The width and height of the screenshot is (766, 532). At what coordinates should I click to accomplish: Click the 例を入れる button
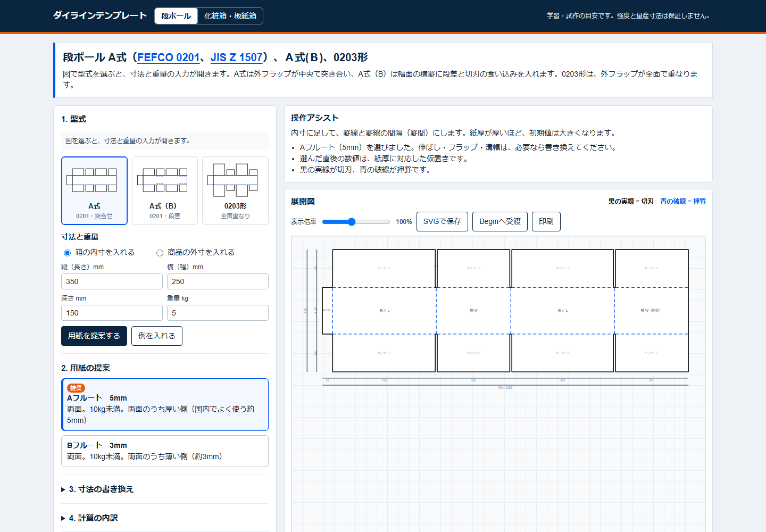(157, 336)
